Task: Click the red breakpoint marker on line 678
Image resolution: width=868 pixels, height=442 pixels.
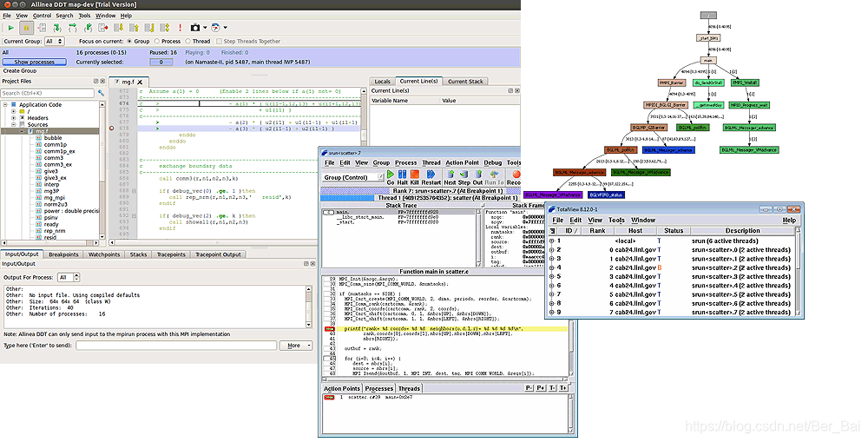Action: 112,129
